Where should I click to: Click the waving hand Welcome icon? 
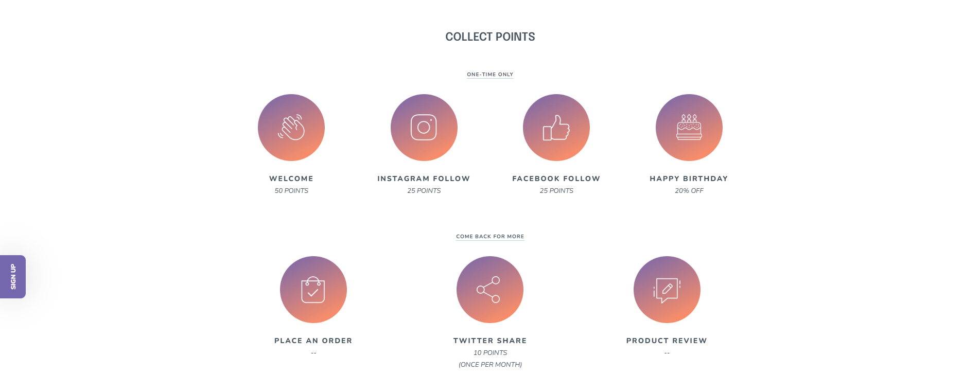click(291, 128)
